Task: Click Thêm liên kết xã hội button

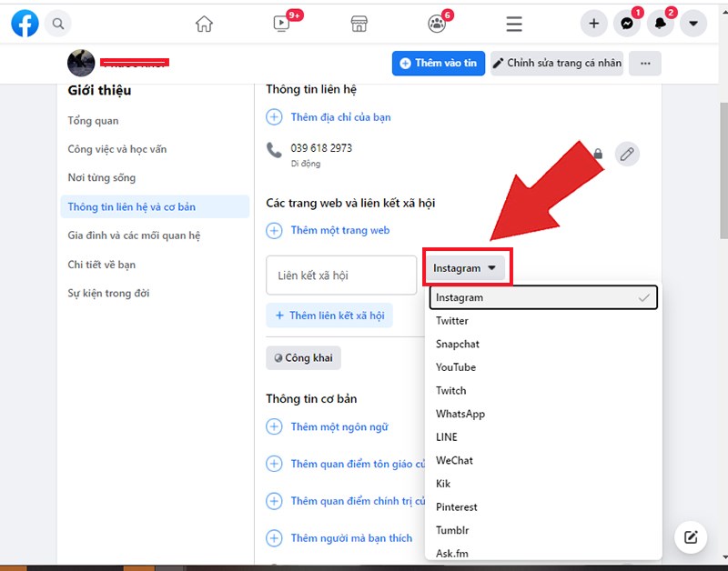Action: (329, 316)
